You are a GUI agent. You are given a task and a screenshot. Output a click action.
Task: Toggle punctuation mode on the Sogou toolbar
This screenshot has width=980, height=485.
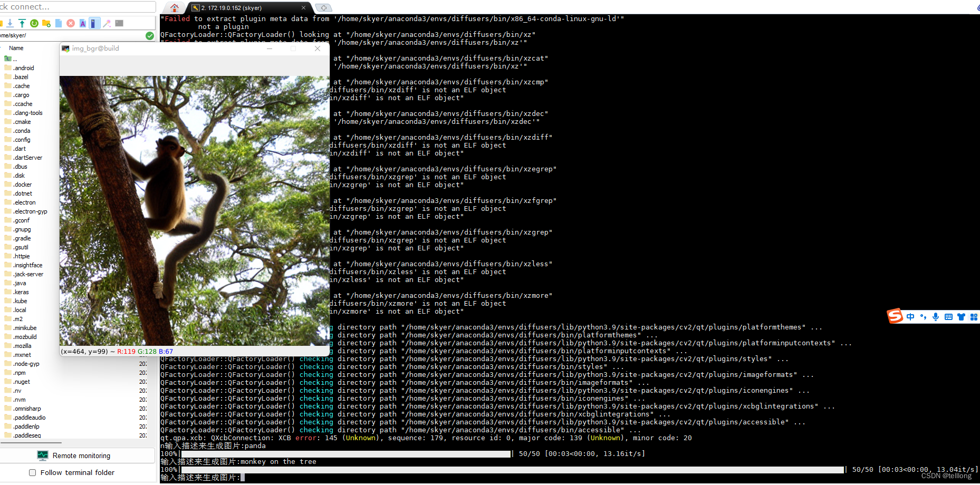click(x=924, y=316)
